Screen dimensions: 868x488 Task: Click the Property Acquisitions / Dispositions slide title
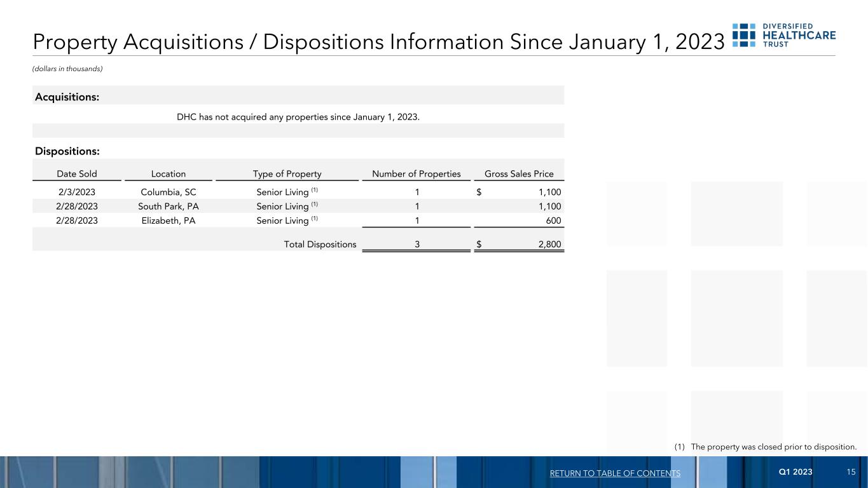(x=378, y=42)
